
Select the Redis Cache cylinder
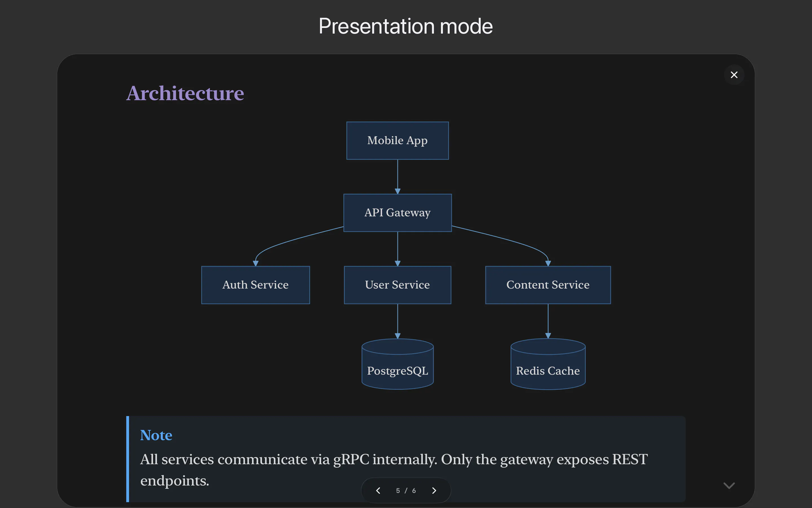pos(548,364)
